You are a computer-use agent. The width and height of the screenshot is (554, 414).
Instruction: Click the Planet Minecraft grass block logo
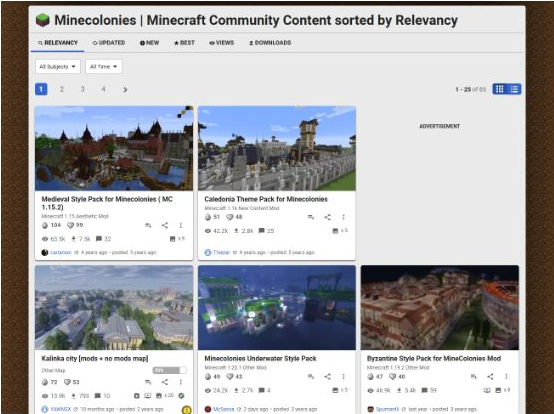(43, 20)
